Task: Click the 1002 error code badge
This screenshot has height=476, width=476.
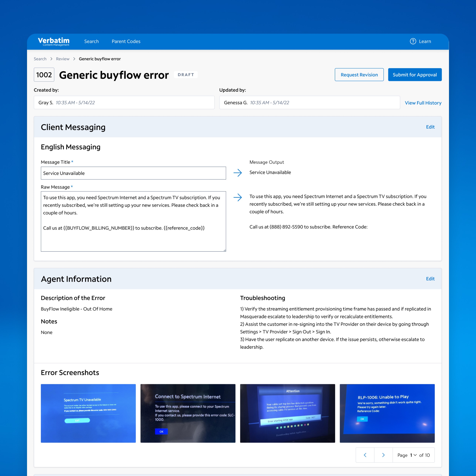Action: 44,75
